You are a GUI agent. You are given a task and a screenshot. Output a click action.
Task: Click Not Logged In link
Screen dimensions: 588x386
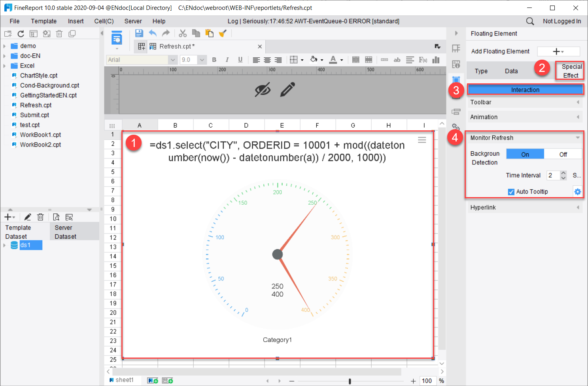coord(562,21)
